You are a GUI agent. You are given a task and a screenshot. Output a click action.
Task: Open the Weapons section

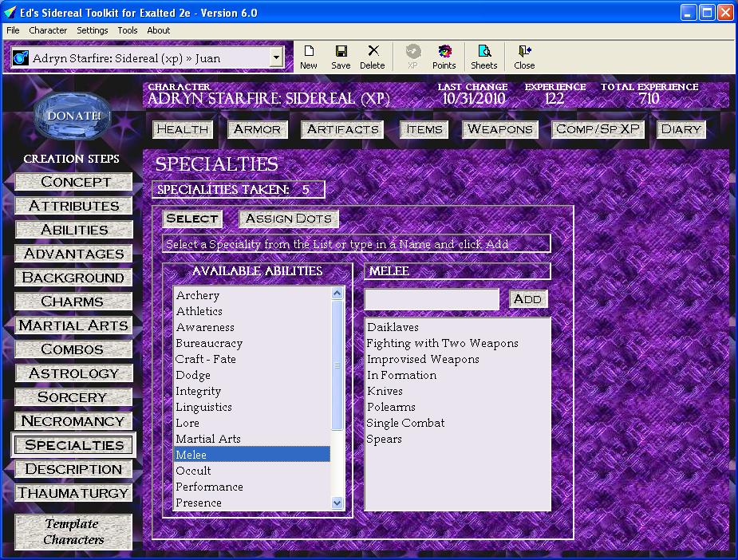499,129
